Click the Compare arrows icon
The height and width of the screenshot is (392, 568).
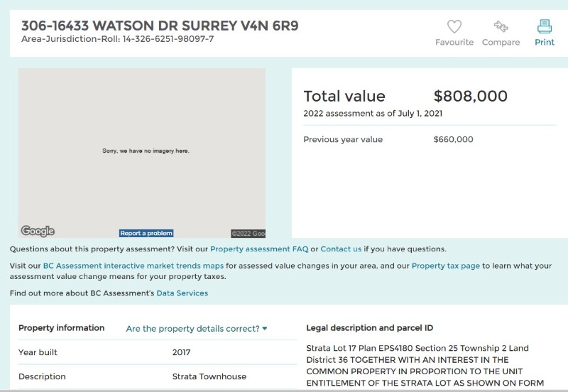click(501, 26)
